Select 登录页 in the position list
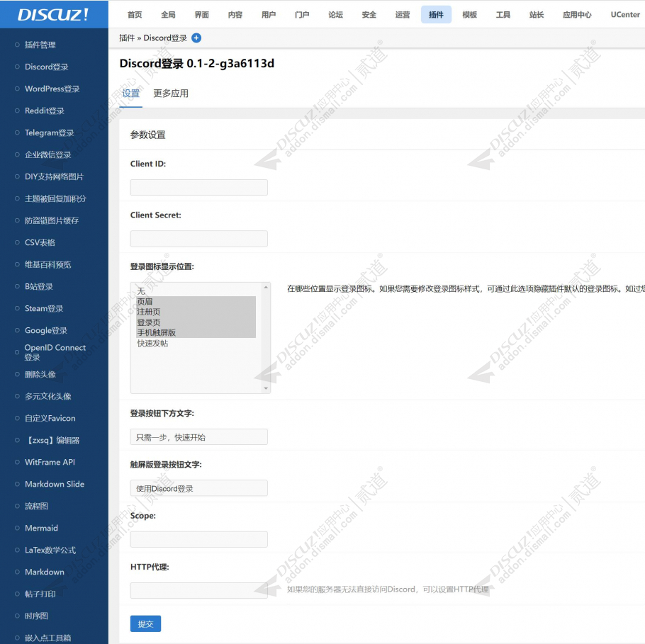Image resolution: width=645 pixels, height=644 pixels. point(196,322)
